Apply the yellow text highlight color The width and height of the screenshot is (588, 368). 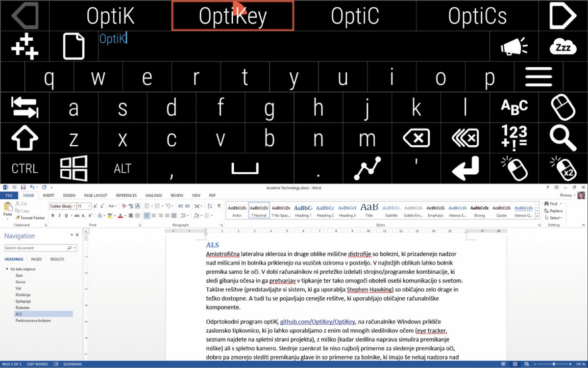point(109,215)
